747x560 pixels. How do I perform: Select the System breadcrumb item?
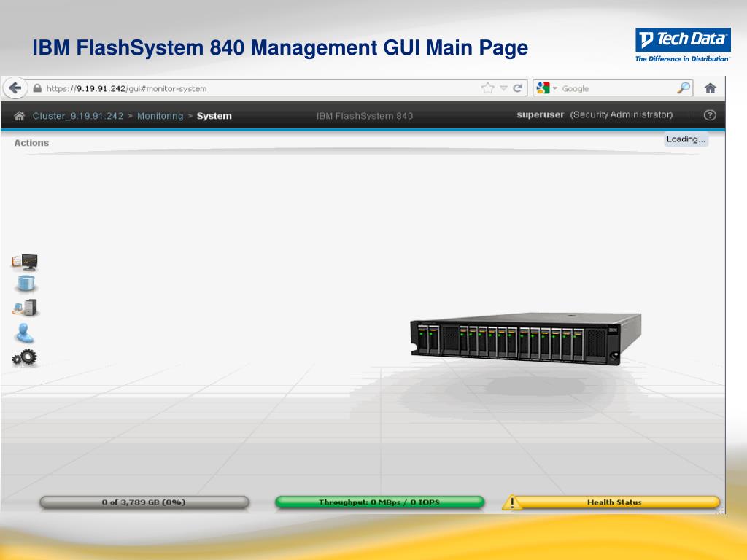pyautogui.click(x=214, y=116)
